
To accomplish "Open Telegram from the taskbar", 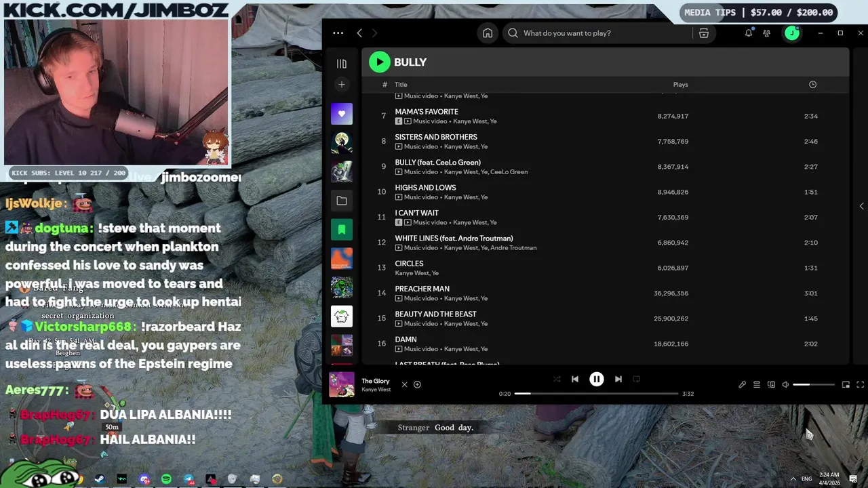I will pyautogui.click(x=189, y=479).
